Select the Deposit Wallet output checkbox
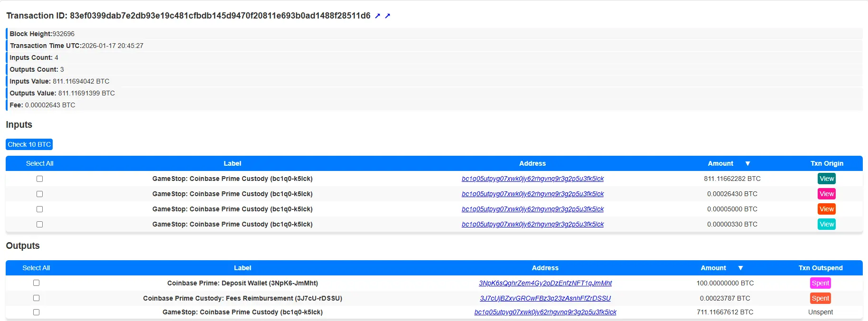Image resolution: width=868 pixels, height=321 pixels. pos(36,283)
